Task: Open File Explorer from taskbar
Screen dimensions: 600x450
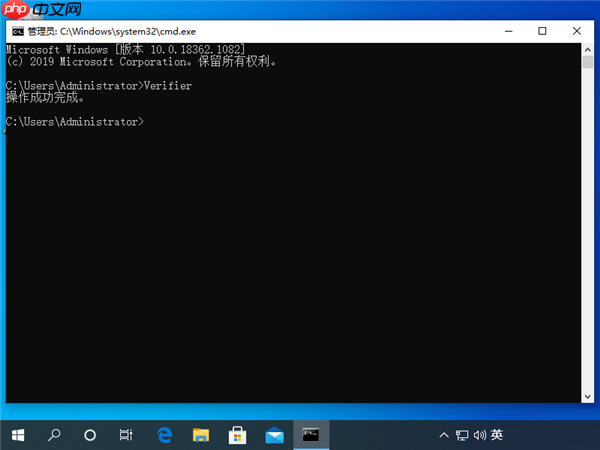Action: (x=201, y=435)
